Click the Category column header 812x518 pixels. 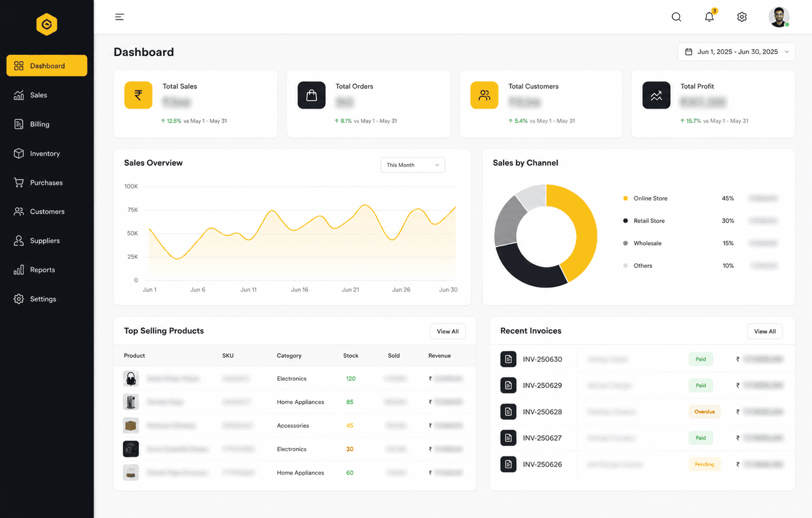289,356
